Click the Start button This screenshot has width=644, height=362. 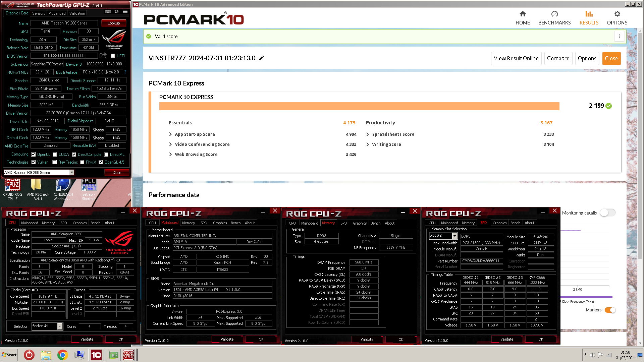(x=9, y=355)
